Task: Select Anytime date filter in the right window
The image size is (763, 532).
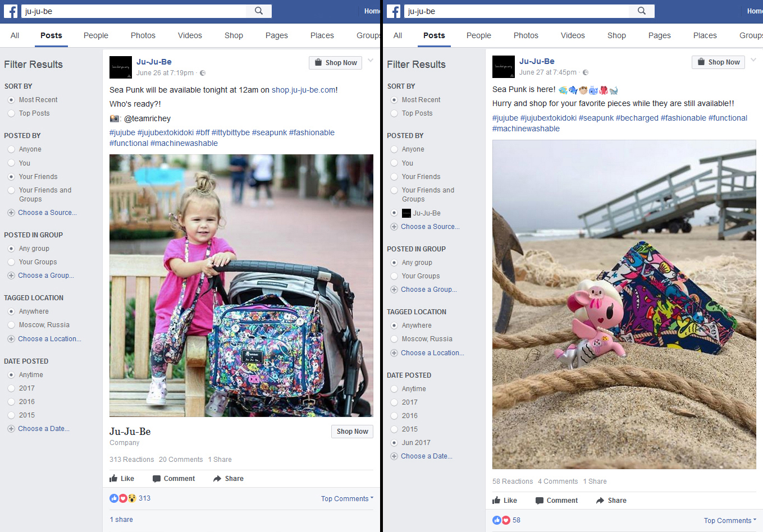Action: point(394,389)
